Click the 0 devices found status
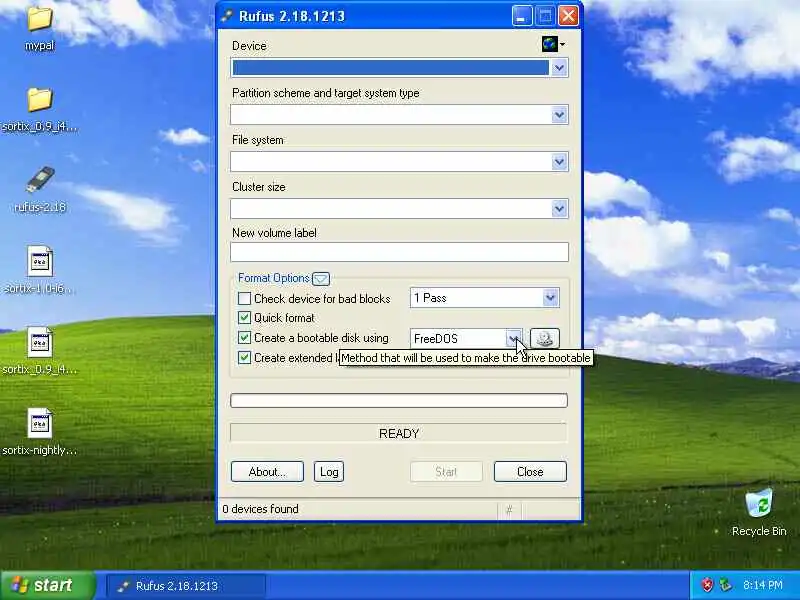Viewport: 800px width, 600px height. [261, 509]
